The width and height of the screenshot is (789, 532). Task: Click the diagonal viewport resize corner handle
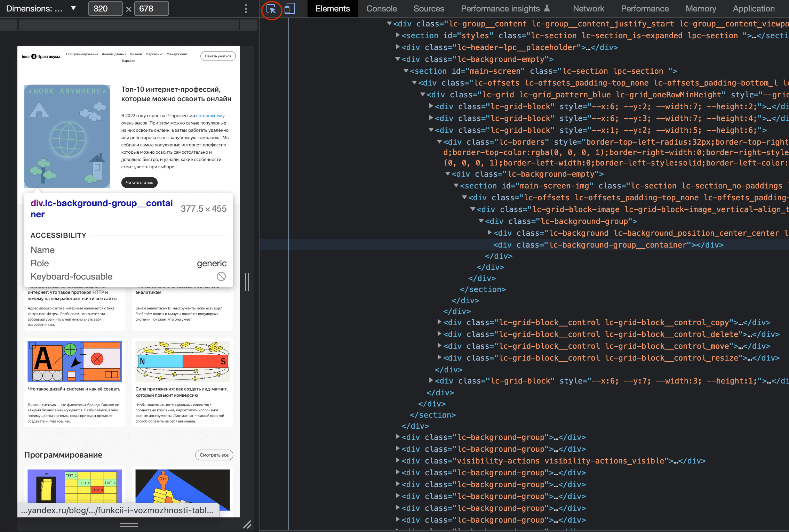[x=247, y=524]
